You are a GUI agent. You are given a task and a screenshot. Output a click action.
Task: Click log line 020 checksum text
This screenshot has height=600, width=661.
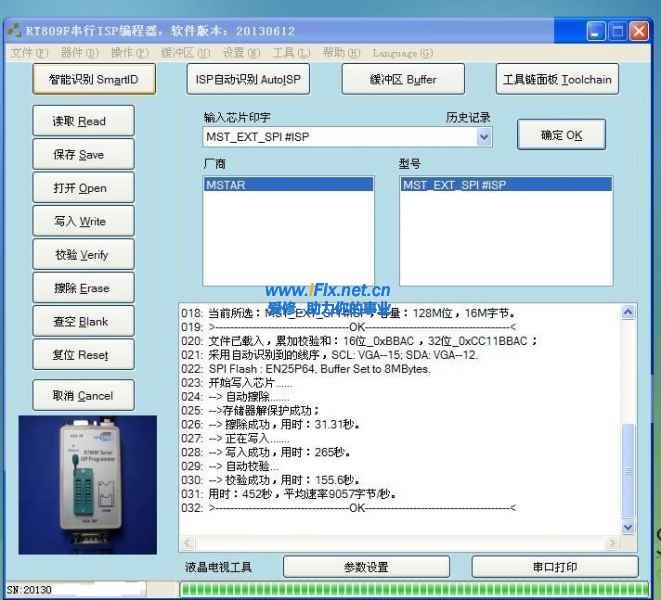point(360,341)
